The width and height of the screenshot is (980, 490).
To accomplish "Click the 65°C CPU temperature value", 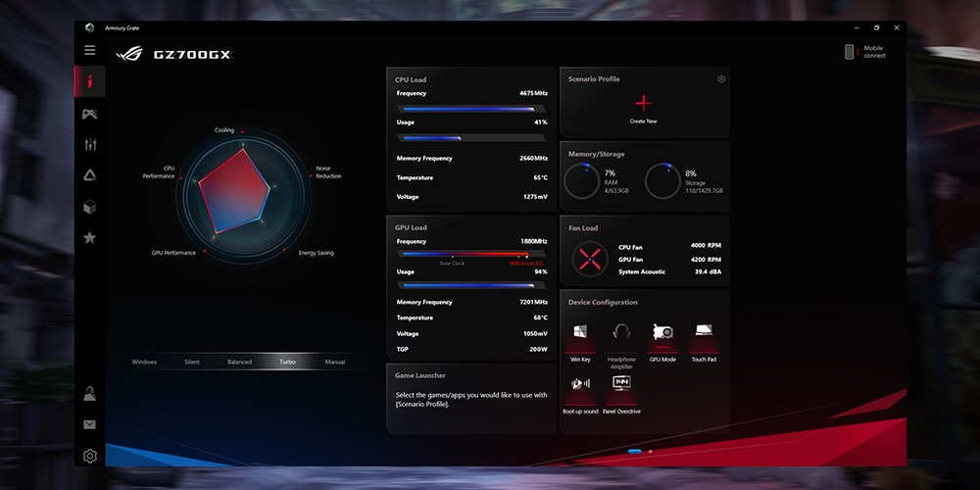I will pos(541,178).
